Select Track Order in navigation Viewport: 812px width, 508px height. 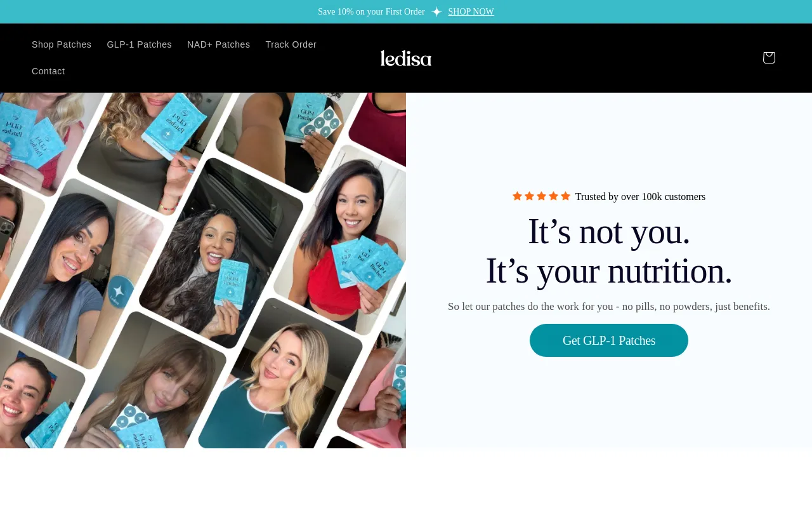tap(291, 44)
